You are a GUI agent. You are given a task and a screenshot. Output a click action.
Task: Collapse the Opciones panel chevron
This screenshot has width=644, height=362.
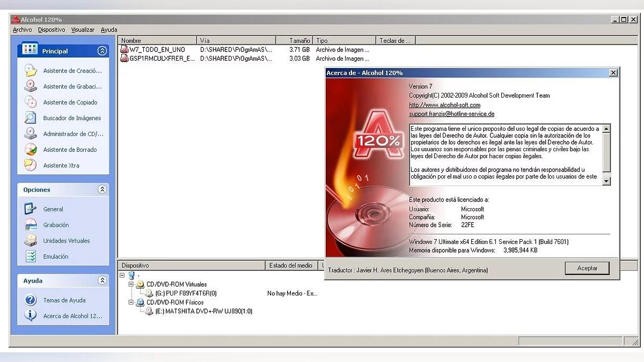[x=102, y=189]
